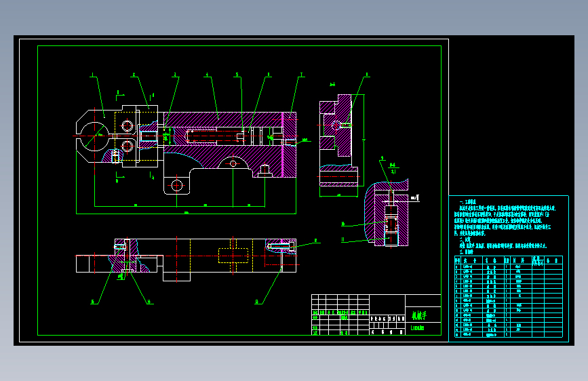Viewport: 588px width, 381px height.
Task: Select the cyan technical requirements text block
Action: pos(505,228)
